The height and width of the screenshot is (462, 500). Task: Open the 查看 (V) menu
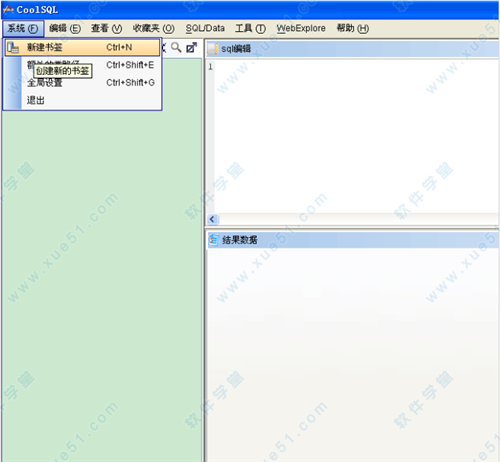click(107, 29)
